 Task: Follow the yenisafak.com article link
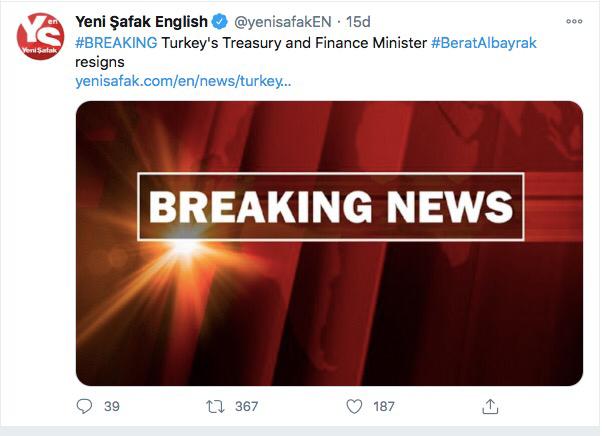183,80
